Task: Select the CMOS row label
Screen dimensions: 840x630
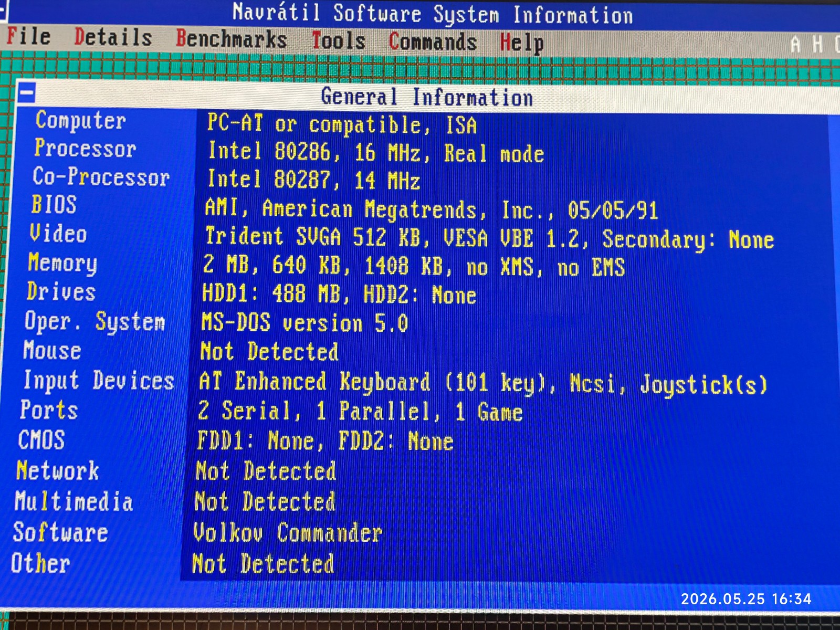Action: (41, 439)
